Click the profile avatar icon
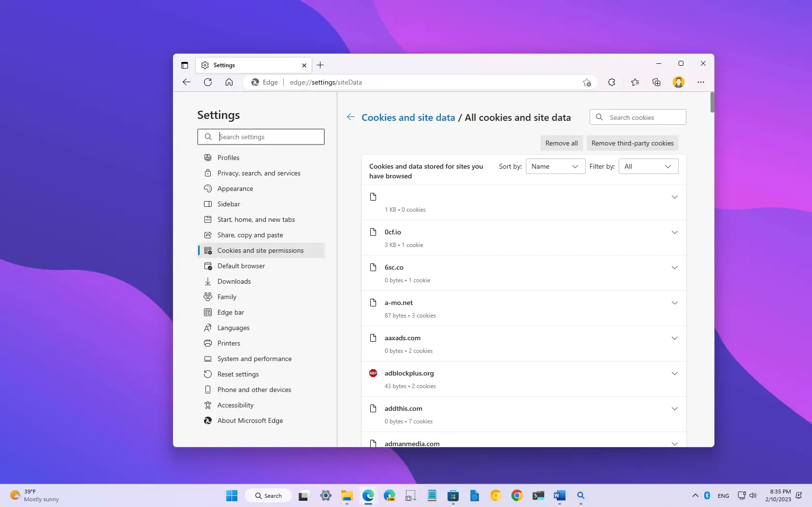The image size is (812, 507). click(x=679, y=82)
